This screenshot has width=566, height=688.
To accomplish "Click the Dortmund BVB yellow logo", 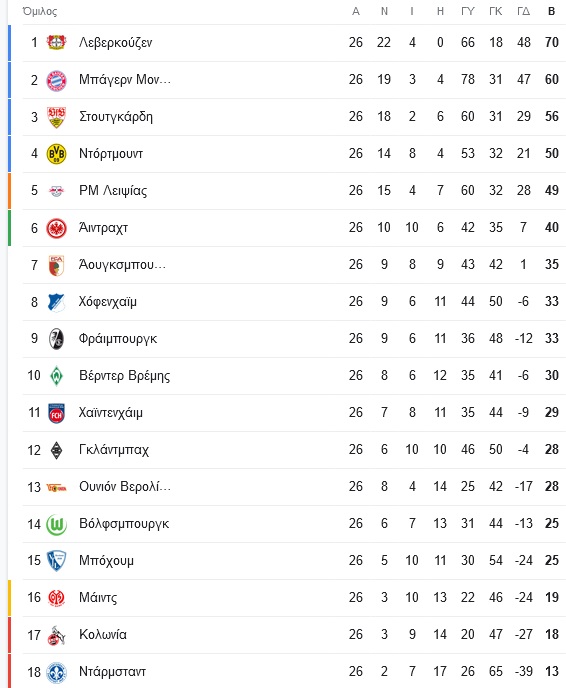I will 56,154.
